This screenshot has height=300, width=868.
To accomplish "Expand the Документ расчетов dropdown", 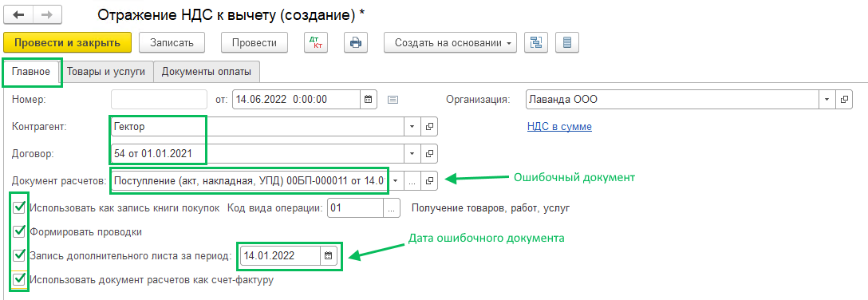I will [396, 180].
